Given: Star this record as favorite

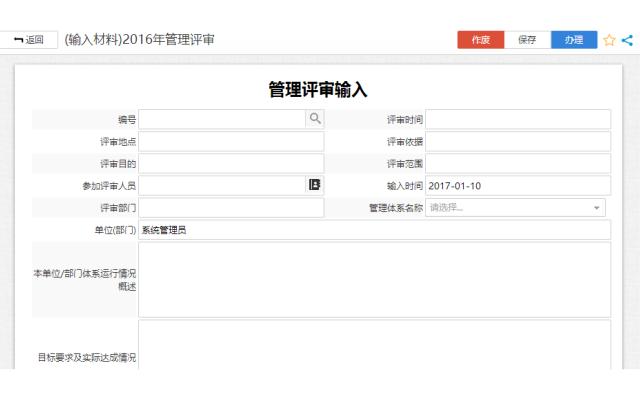Looking at the screenshot, I should pos(609,40).
